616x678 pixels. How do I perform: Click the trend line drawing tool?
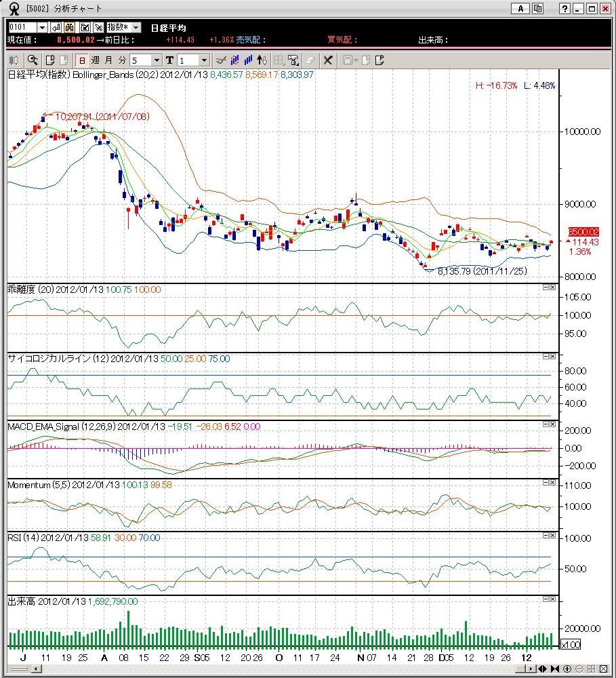(220, 60)
